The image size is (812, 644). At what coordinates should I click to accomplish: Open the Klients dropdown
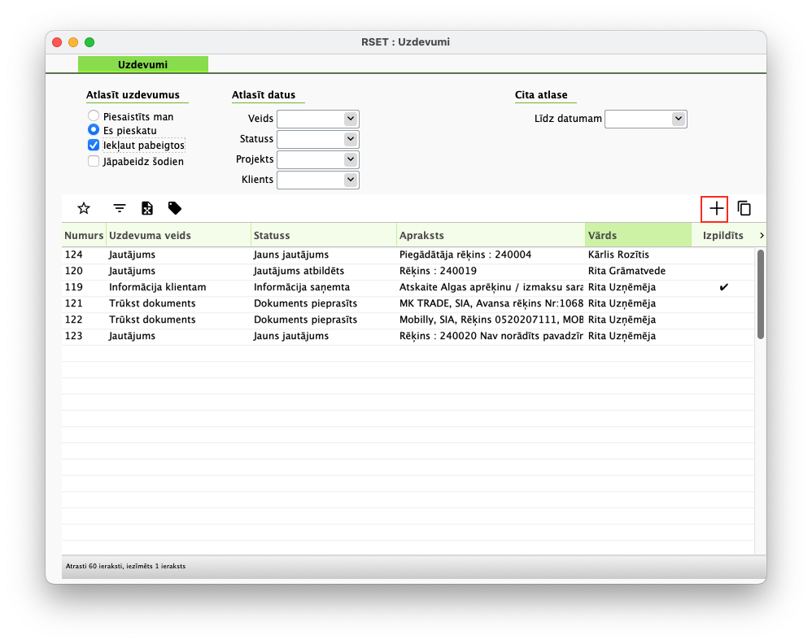pos(351,180)
